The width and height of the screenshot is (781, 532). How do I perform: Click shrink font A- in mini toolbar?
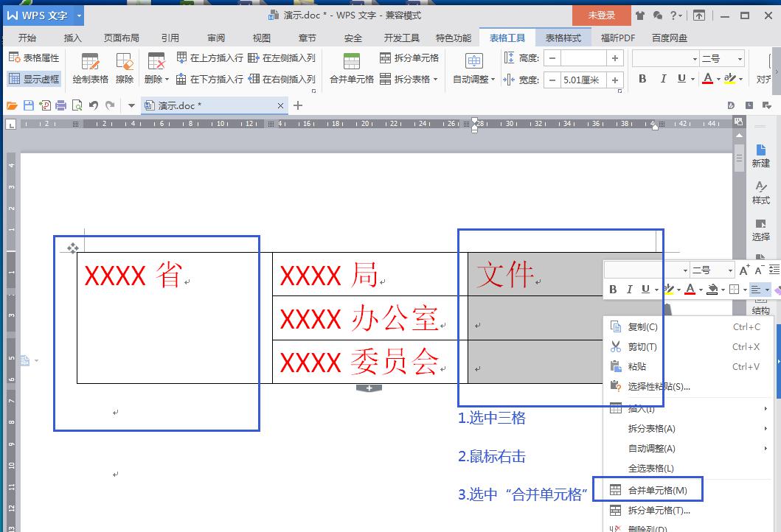759,270
